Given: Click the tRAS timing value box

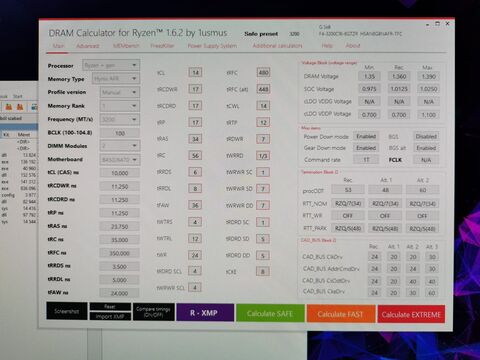Looking at the screenshot, I should pos(195,139).
